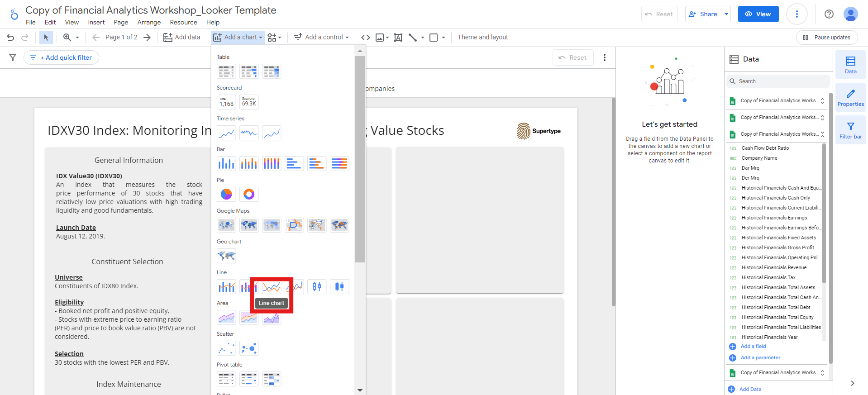Select the hollow Candlestick chart icon
Screen dimensions: 868x395
click(x=317, y=287)
